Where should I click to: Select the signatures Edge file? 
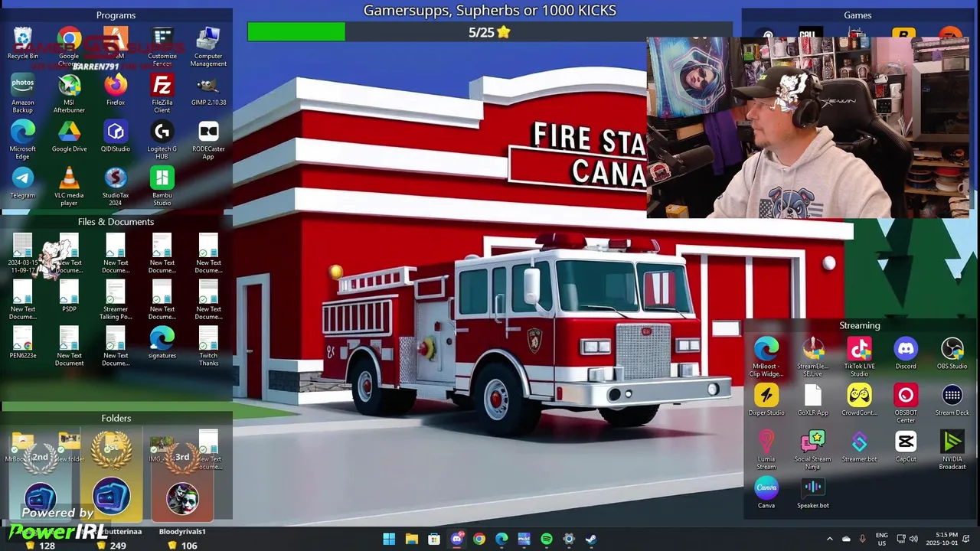coord(162,344)
